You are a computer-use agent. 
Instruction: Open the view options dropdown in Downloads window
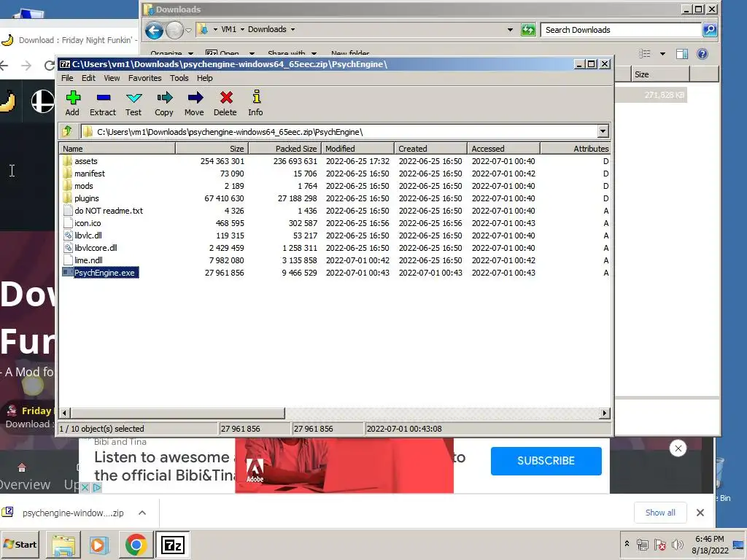pos(662,54)
